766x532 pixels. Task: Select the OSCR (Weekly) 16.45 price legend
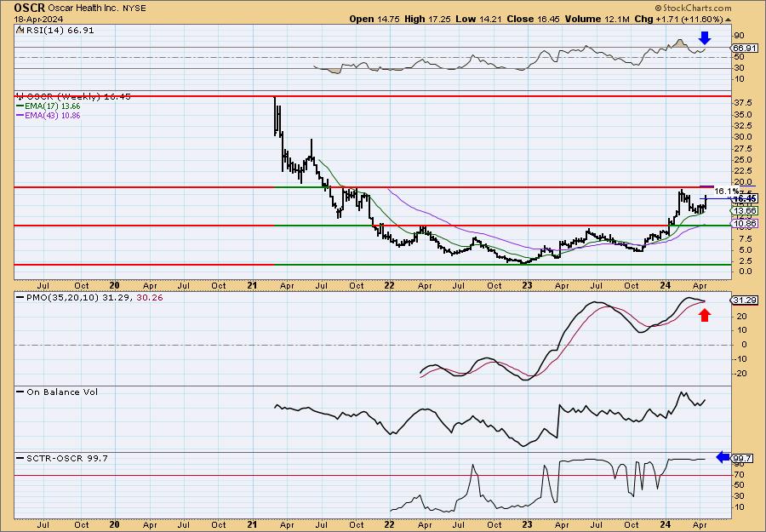[73, 97]
